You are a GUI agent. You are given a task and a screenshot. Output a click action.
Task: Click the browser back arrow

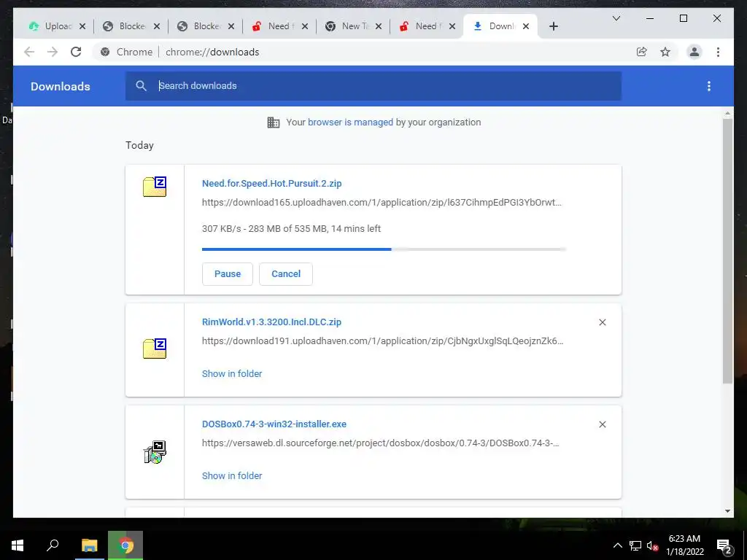click(x=29, y=52)
